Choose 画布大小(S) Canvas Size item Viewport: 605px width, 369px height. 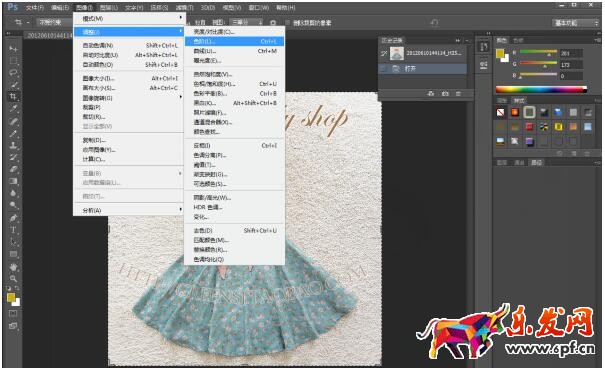pos(128,88)
